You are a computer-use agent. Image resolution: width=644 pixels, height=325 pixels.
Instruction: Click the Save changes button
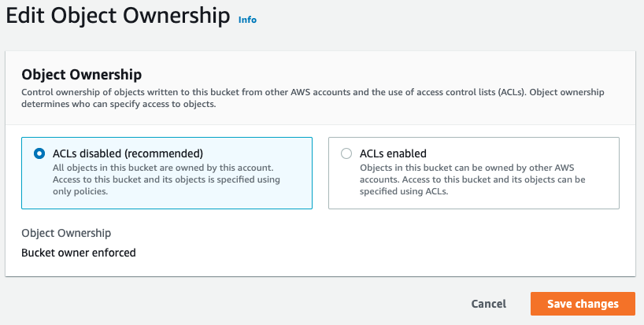583,304
